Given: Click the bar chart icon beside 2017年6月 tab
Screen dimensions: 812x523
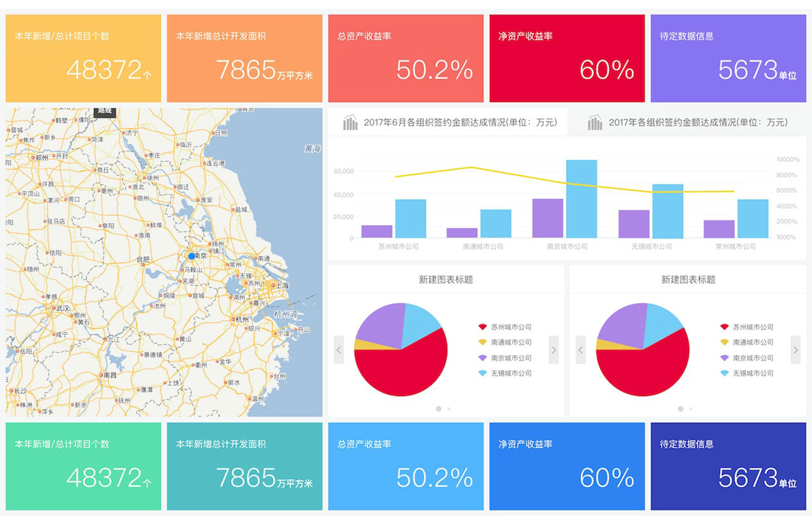Looking at the screenshot, I should pos(351,122).
